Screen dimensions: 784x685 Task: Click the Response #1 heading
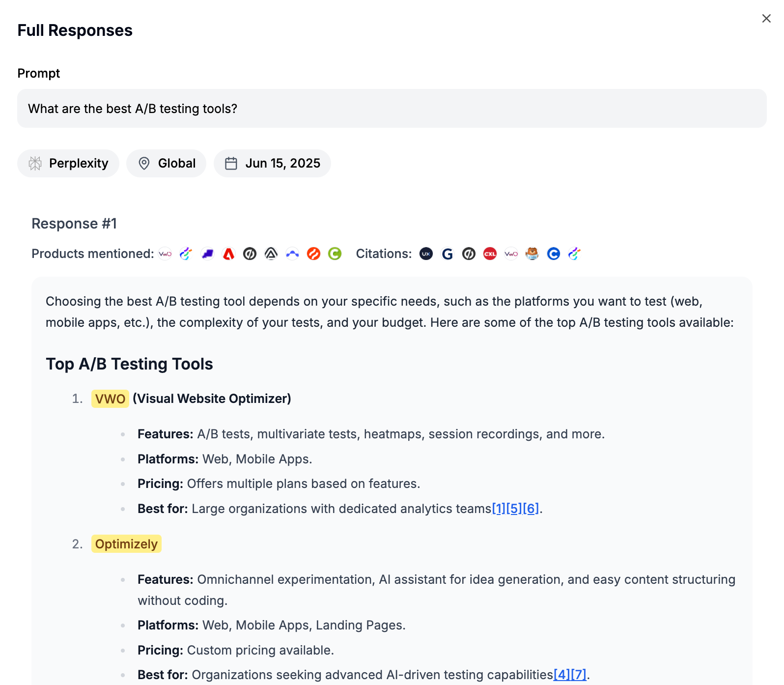point(74,224)
